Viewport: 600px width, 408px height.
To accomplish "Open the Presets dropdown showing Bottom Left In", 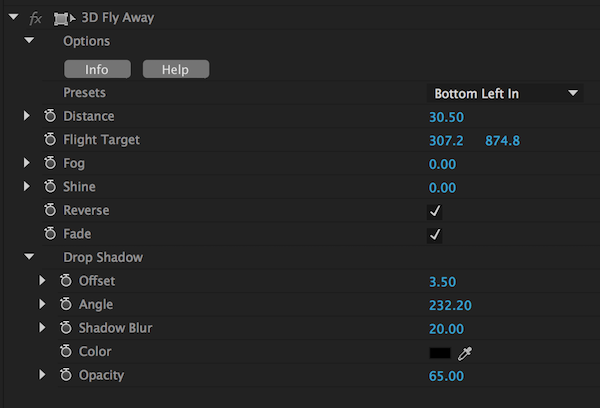I will 505,94.
